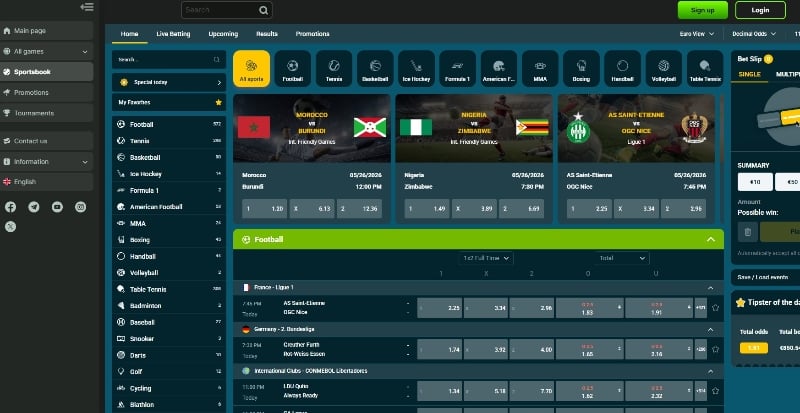Select Basketball category tile

pos(375,68)
